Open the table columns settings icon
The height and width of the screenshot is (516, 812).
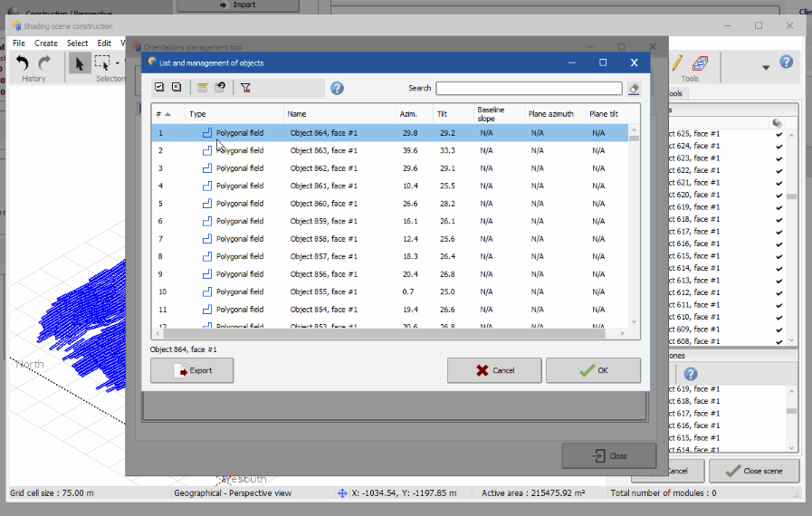click(203, 88)
